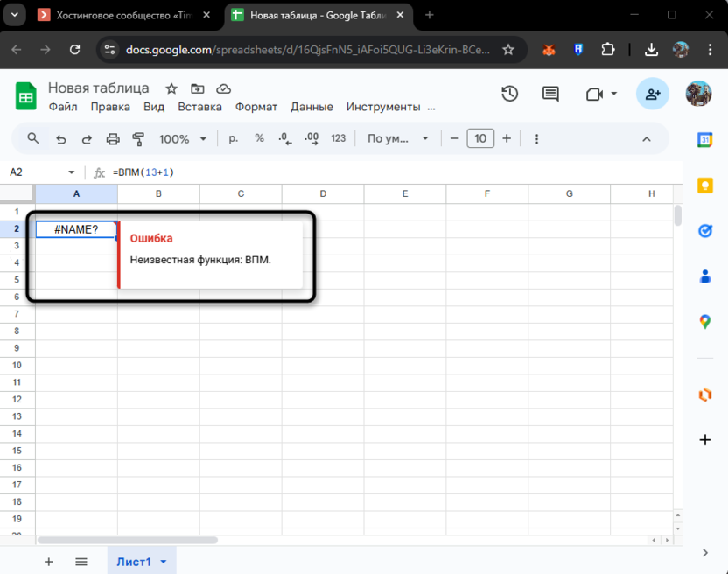728x574 pixels.
Task: Format as percent
Action: 260,138
